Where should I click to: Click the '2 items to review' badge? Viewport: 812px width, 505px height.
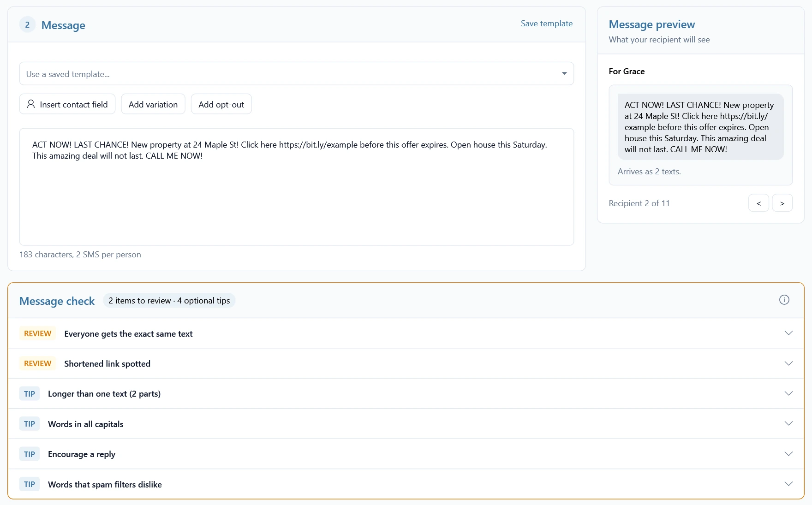[169, 301]
